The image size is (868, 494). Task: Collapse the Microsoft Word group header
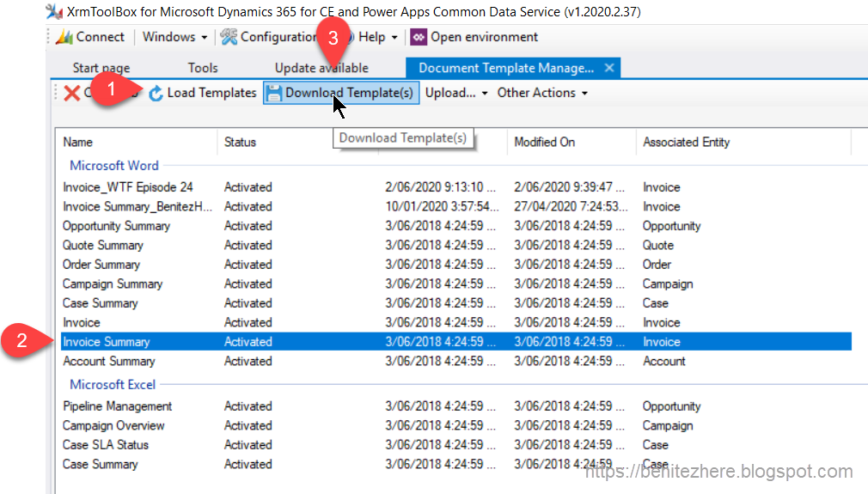pos(114,166)
